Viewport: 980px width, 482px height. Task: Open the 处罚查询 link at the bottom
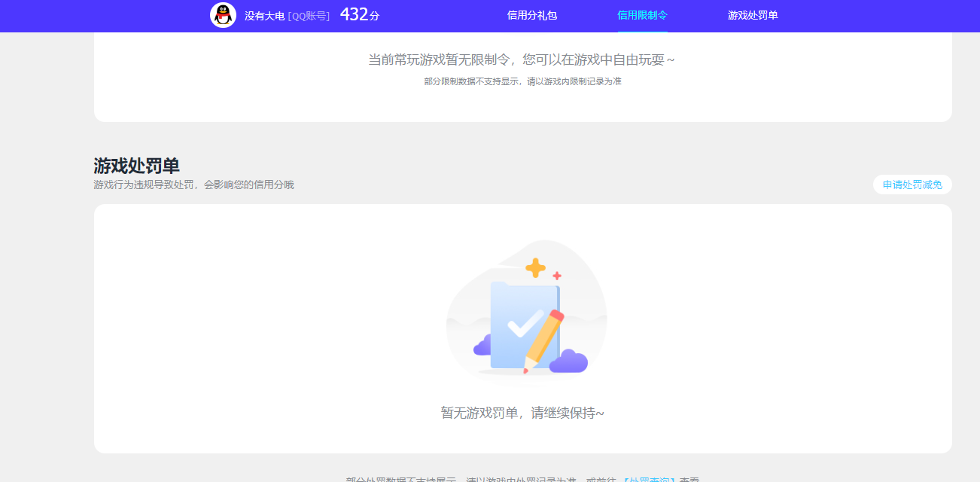click(x=652, y=477)
